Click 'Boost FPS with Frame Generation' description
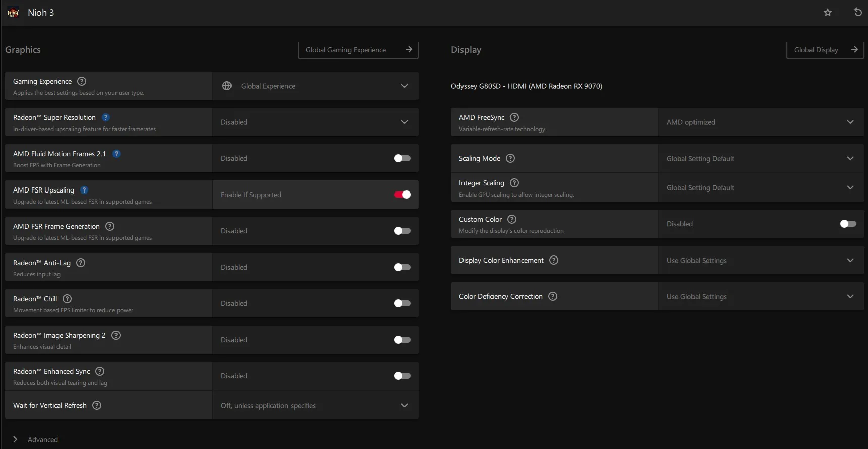 click(x=57, y=165)
